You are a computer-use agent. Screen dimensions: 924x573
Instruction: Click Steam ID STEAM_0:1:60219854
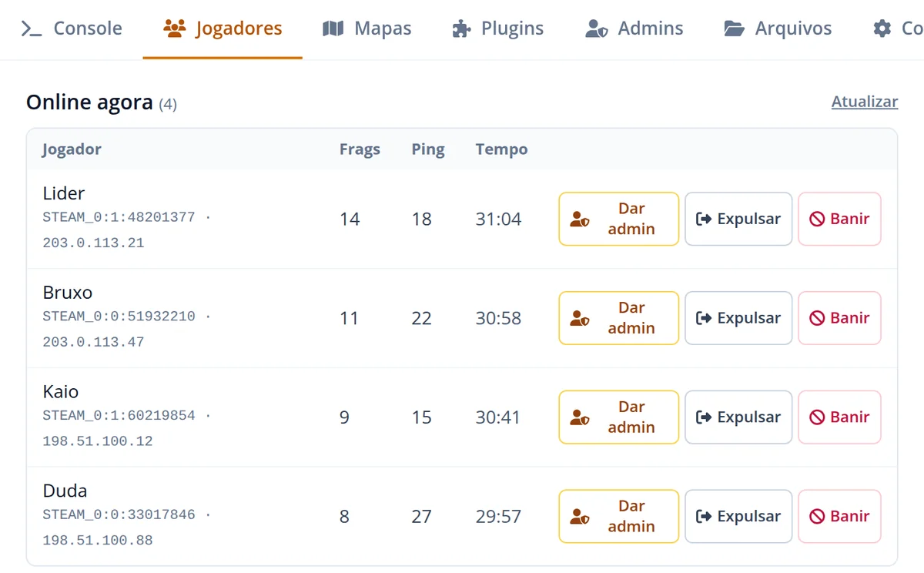119,416
